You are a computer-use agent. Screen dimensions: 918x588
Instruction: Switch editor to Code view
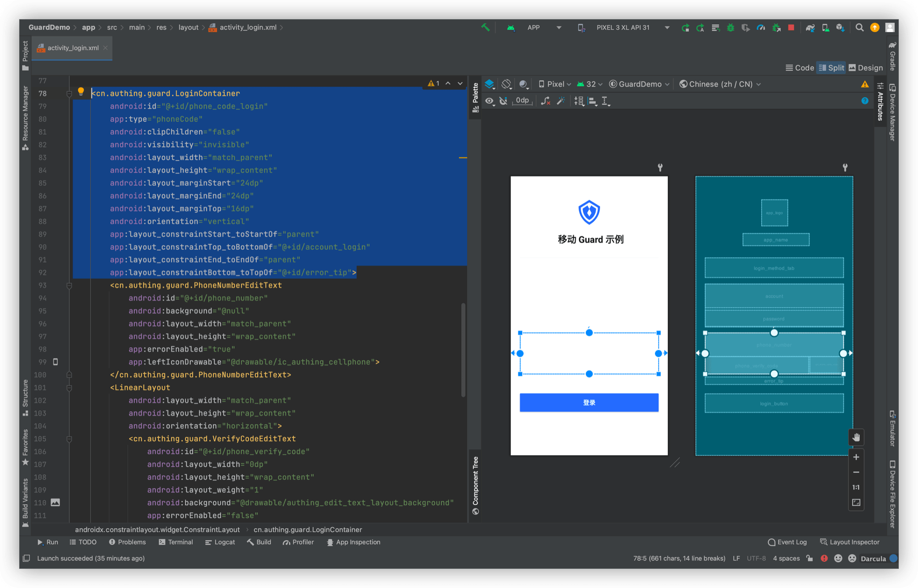coord(799,68)
